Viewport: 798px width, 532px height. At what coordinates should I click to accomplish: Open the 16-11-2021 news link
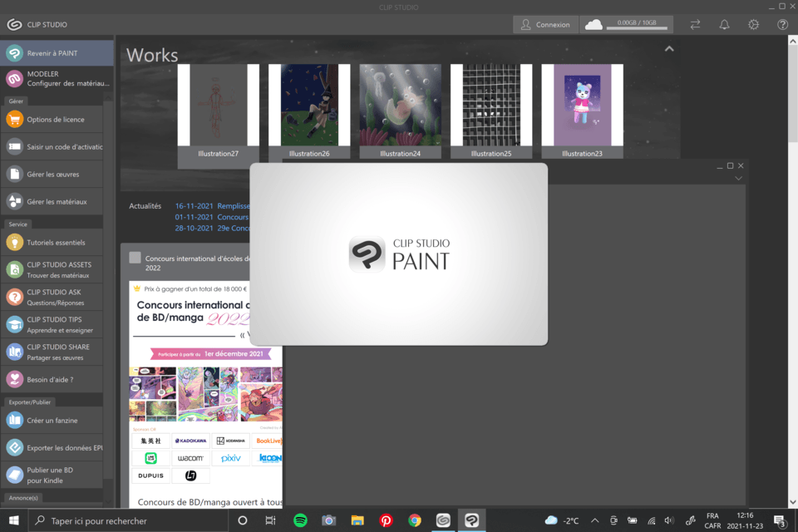212,205
